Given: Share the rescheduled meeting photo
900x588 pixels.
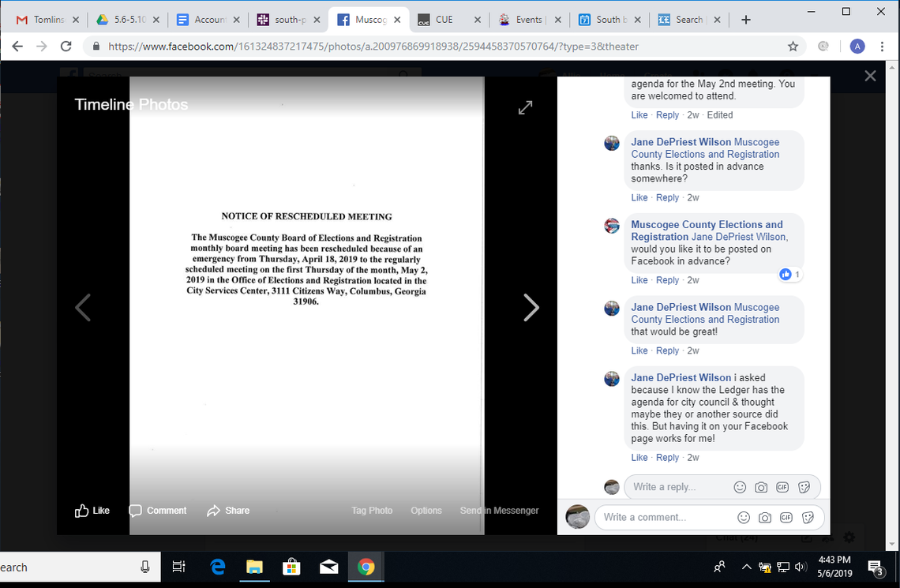Looking at the screenshot, I should click(x=228, y=511).
